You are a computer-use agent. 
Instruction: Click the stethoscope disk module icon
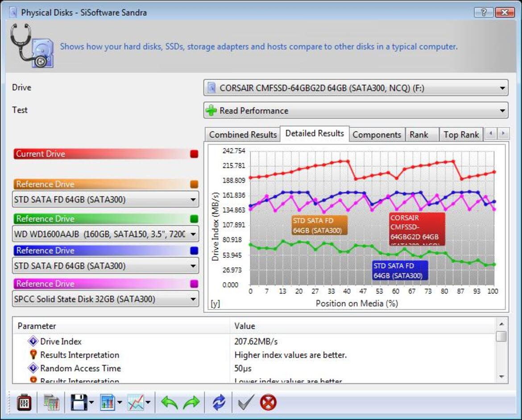tap(32, 45)
